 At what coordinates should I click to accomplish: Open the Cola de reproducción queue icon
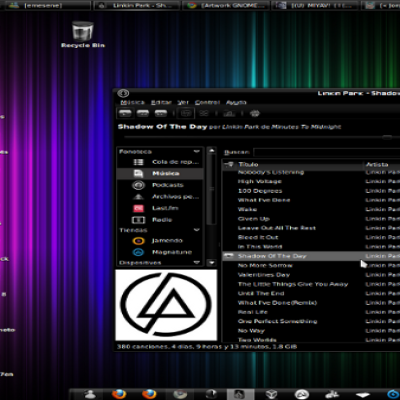pos(138,162)
